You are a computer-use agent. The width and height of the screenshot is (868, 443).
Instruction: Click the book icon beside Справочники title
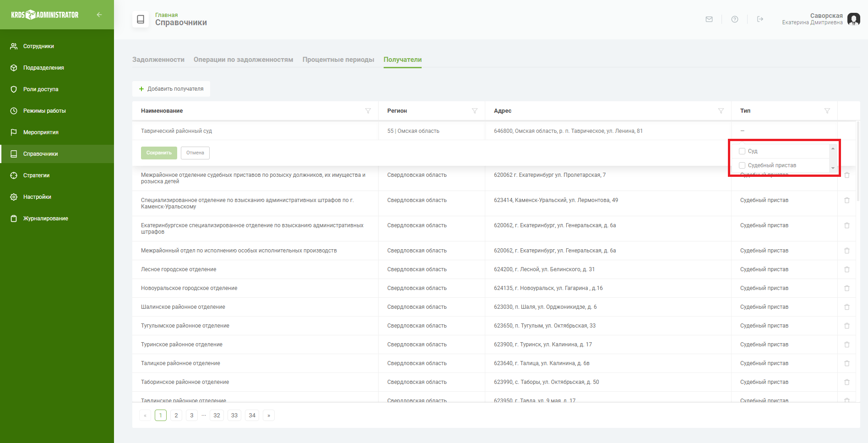tap(141, 19)
